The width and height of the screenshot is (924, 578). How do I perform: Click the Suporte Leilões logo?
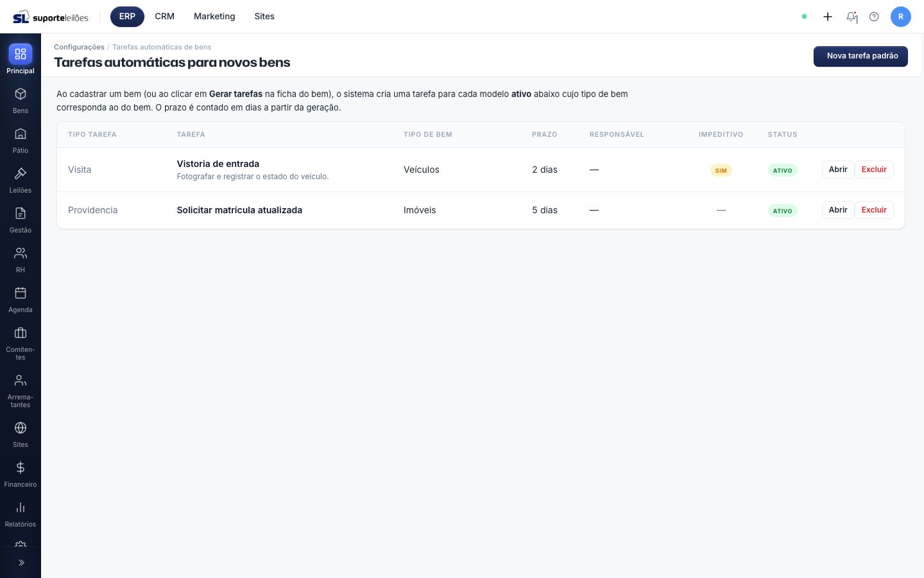[51, 17]
